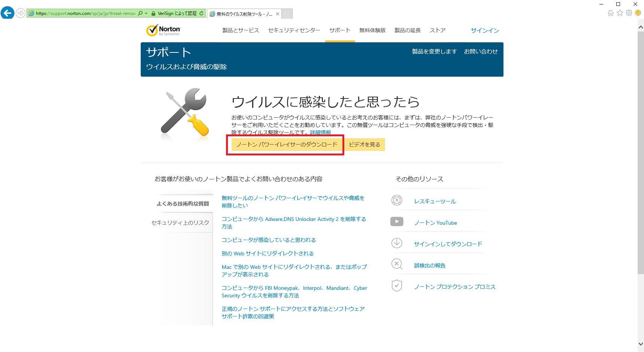Open the Favorites star icon
Screen dimensions: 644x352
click(620, 13)
